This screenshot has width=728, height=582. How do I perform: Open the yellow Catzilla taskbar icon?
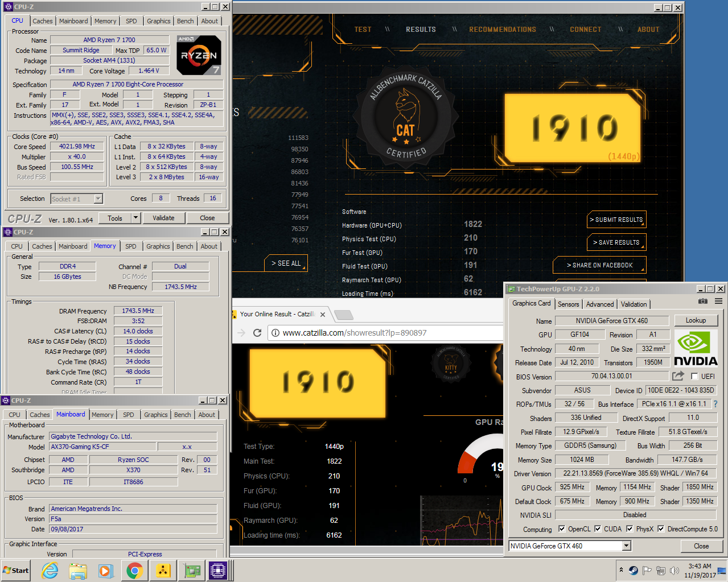(x=163, y=571)
